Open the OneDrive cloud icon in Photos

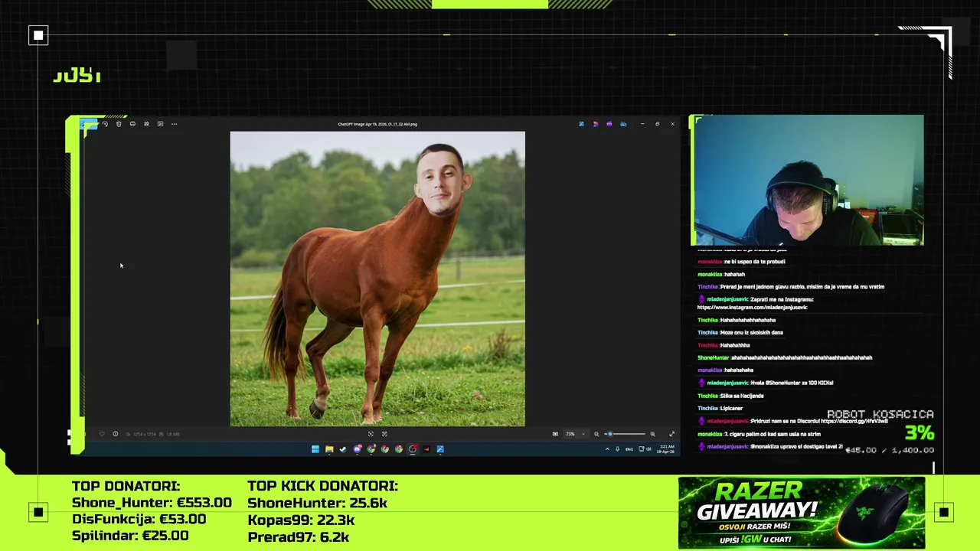(x=622, y=123)
